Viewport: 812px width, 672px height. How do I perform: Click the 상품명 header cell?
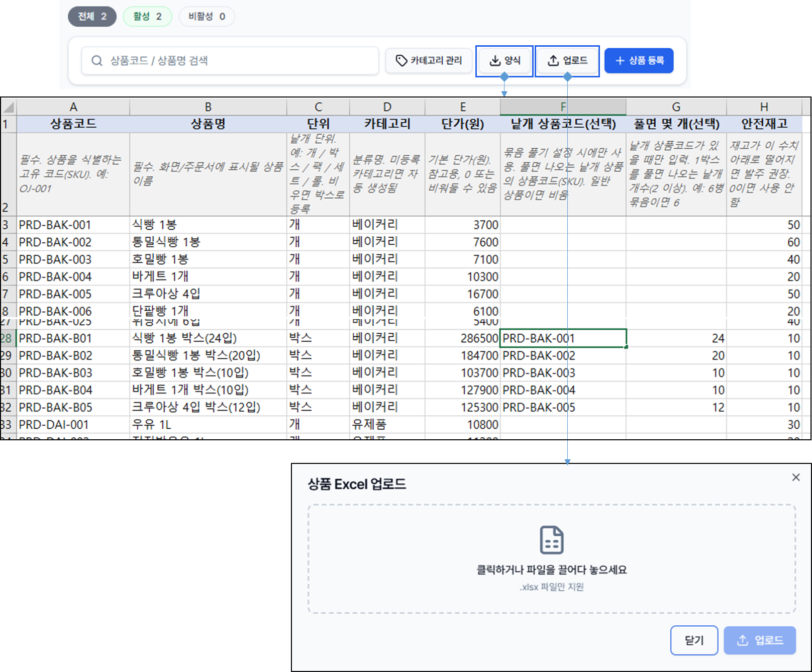tap(208, 124)
